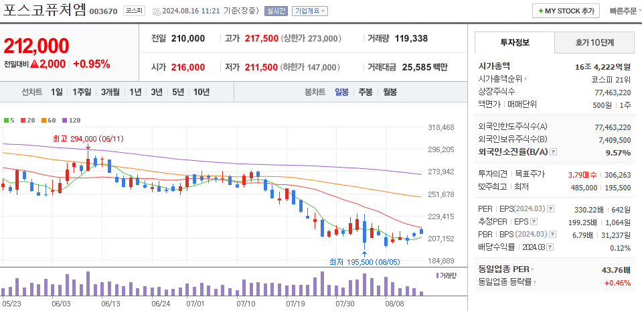This screenshot has width=644, height=311.
Task: Click the red 20-day moving average legend
Action: [27, 121]
